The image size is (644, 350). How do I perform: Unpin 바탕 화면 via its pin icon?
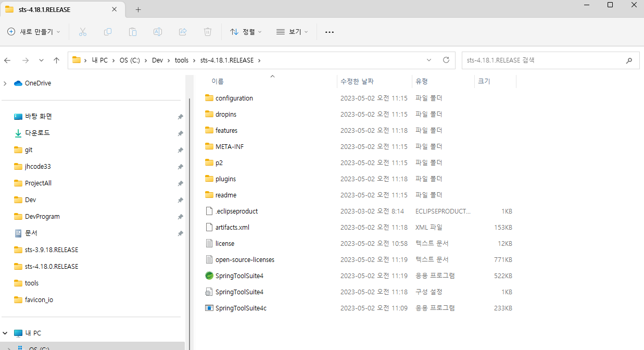pyautogui.click(x=180, y=117)
